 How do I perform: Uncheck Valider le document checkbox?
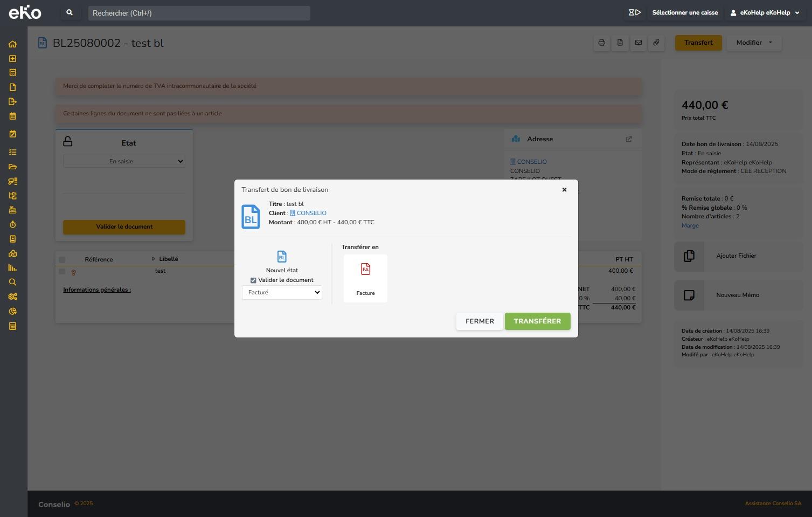[253, 280]
